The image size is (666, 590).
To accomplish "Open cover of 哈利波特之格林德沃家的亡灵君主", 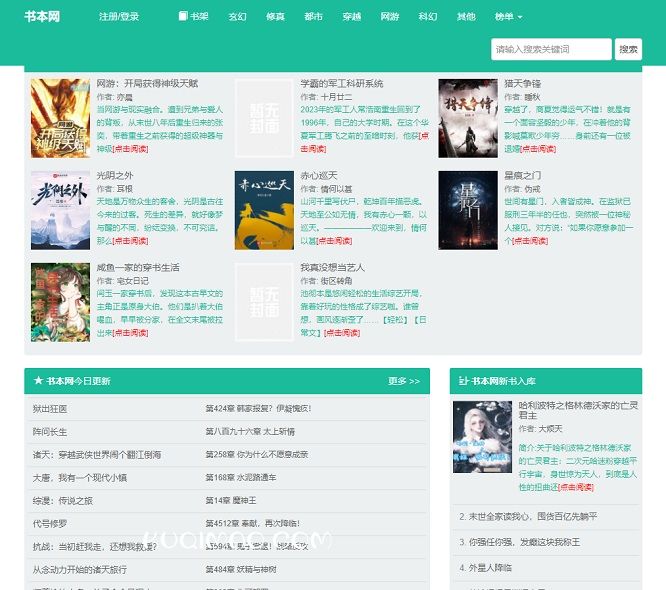I will (x=482, y=437).
